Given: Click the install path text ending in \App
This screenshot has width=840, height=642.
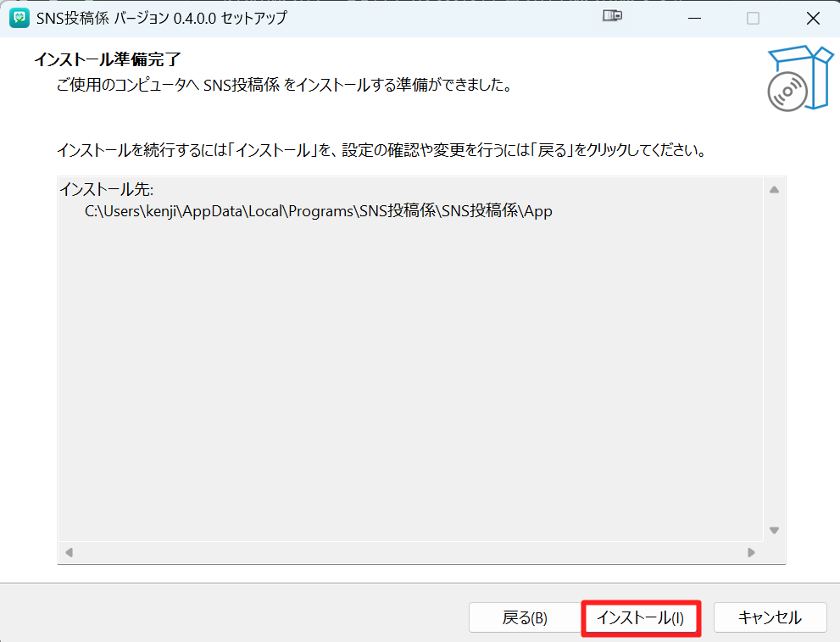Looking at the screenshot, I should [318, 211].
